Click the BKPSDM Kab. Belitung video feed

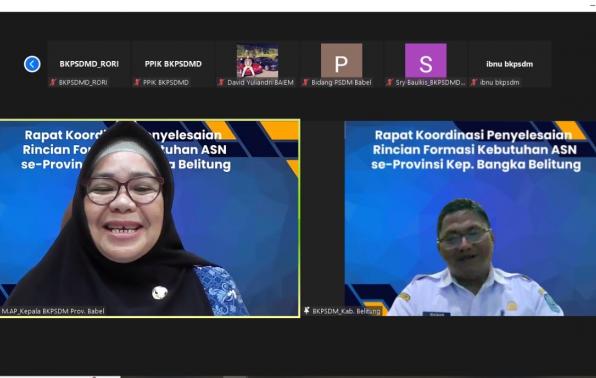(470, 218)
